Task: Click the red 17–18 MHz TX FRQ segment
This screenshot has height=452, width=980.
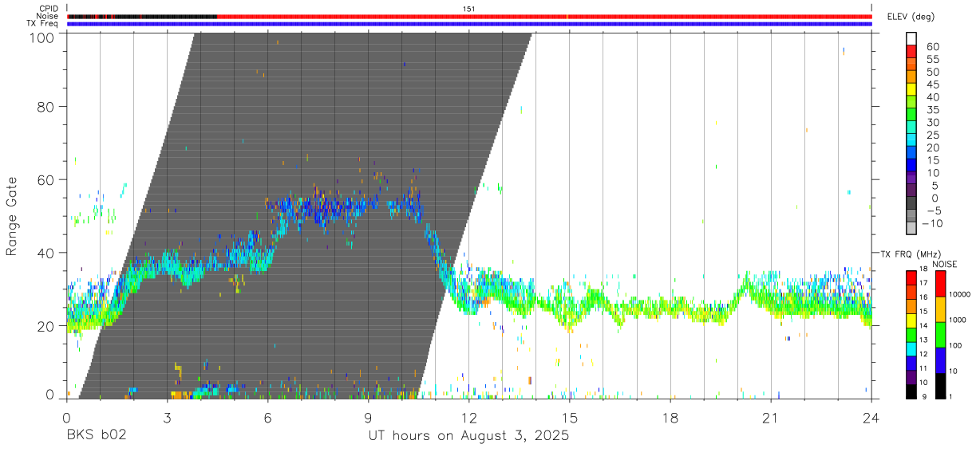Action: pyautogui.click(x=911, y=277)
